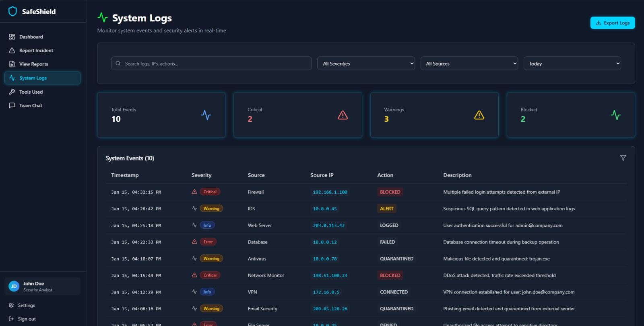Click the Settings gear icon

[11, 305]
